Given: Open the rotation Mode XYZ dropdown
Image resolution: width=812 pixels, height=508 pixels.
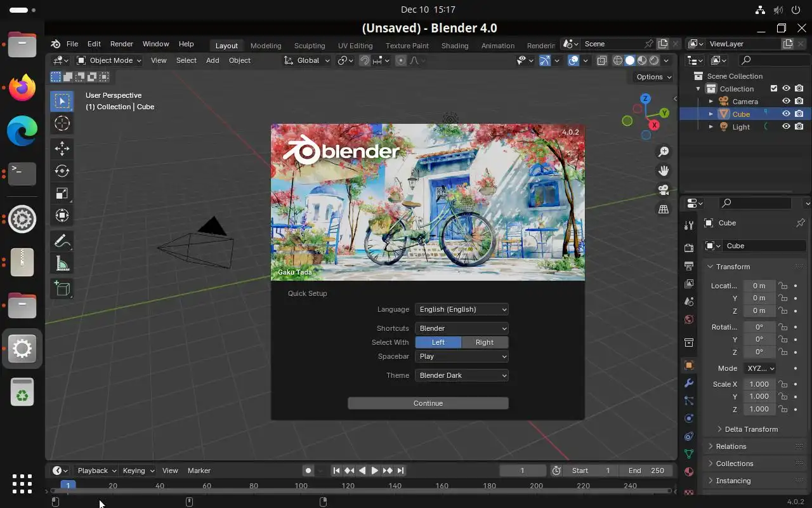Looking at the screenshot, I should click(x=760, y=368).
